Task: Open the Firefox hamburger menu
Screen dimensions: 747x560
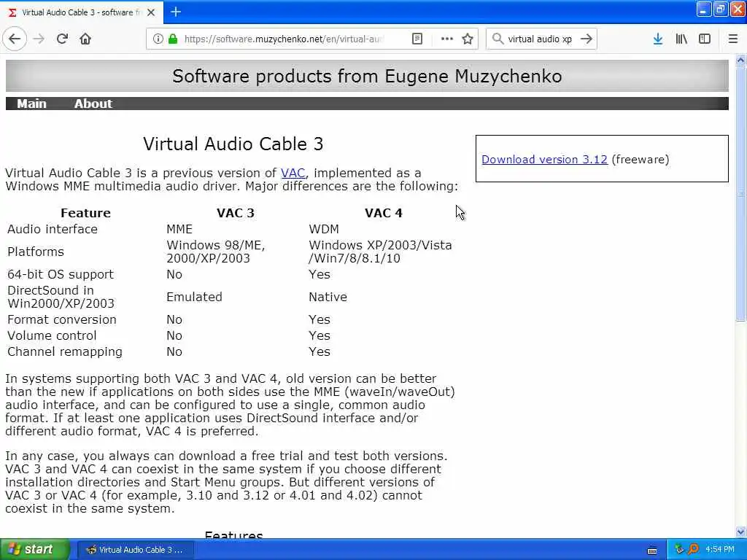Action: (x=733, y=39)
